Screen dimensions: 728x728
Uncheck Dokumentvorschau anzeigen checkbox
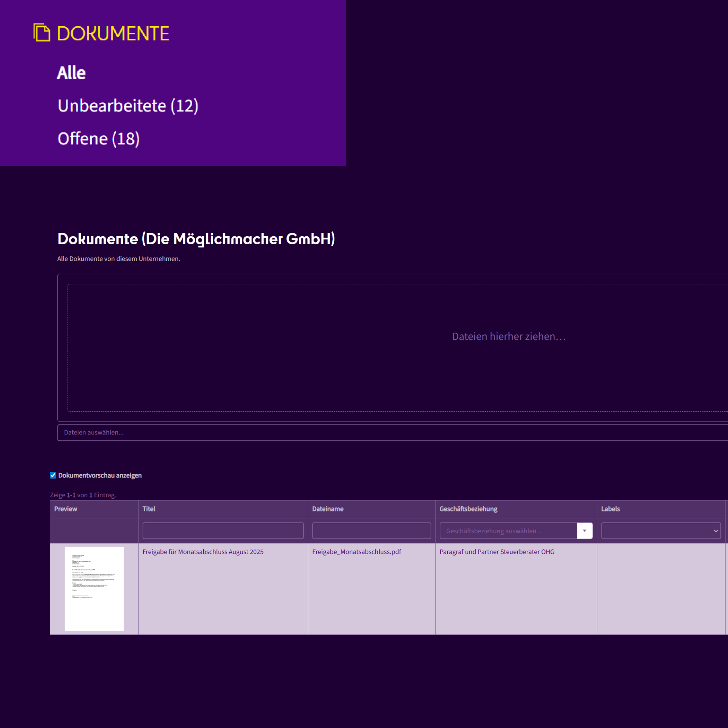coord(53,475)
